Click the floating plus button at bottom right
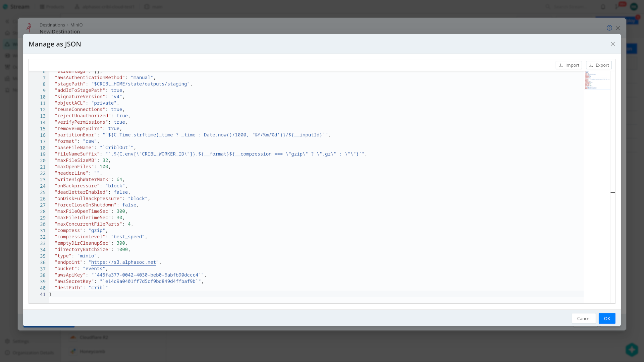644x362 pixels. click(632, 350)
